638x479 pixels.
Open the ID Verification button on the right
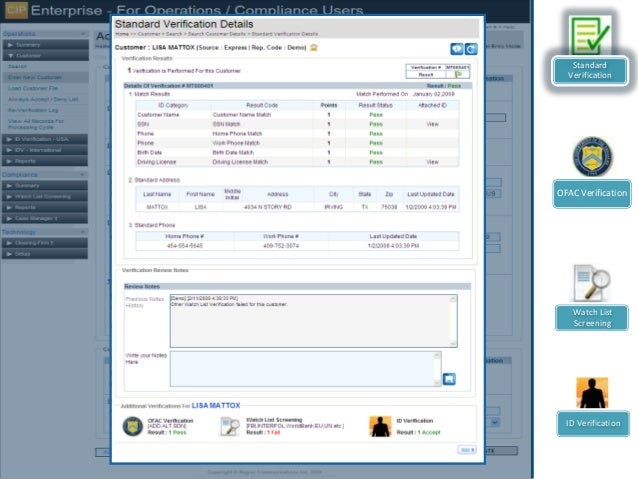coord(593,423)
